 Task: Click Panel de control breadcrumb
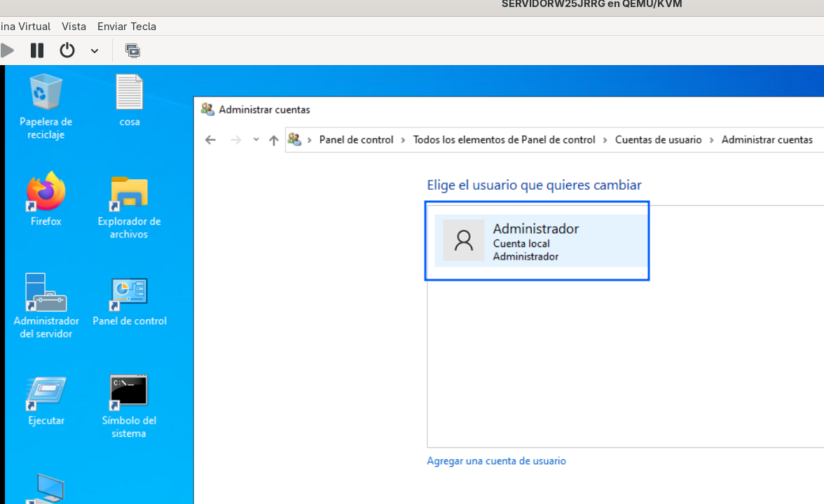[356, 140]
